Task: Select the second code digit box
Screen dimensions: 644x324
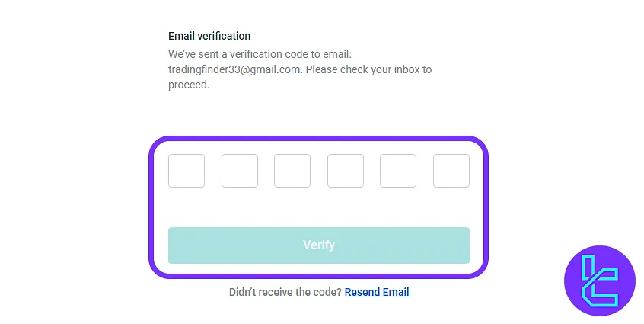Action: point(240,171)
